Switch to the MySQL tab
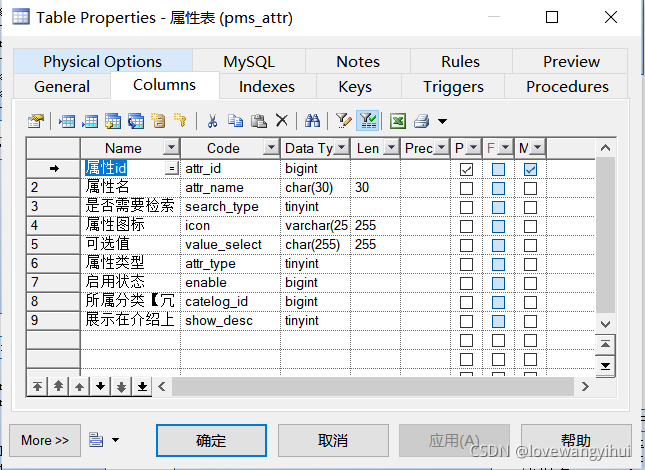The width and height of the screenshot is (645, 470). [249, 62]
